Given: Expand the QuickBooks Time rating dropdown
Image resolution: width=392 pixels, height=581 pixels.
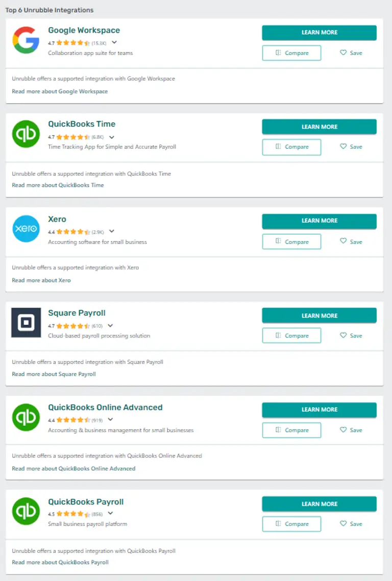Looking at the screenshot, I should pyautogui.click(x=112, y=137).
